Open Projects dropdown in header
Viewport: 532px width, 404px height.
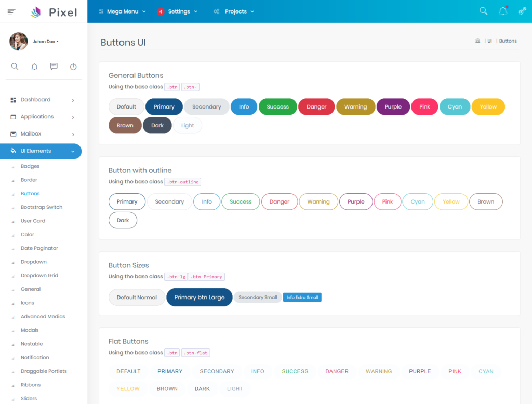click(x=234, y=11)
